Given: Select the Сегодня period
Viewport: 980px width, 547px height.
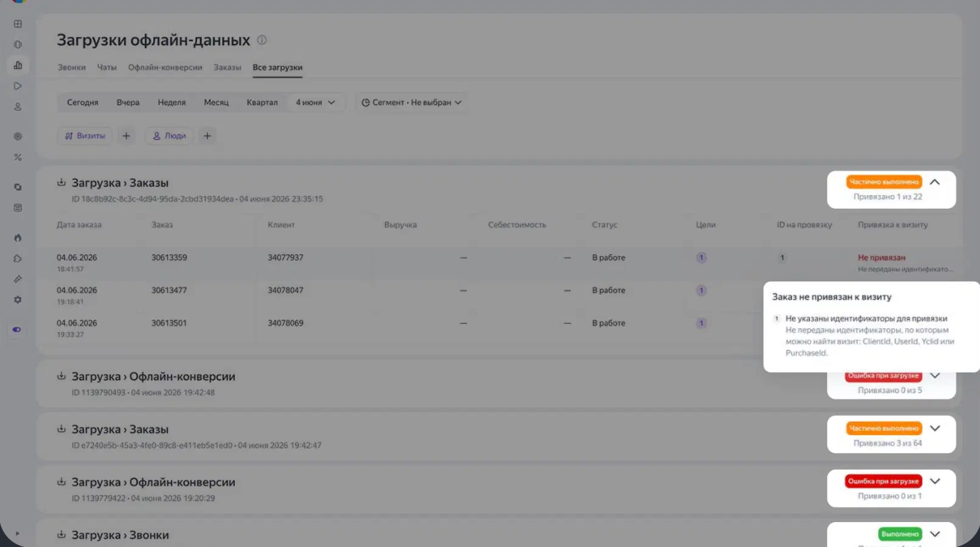Looking at the screenshot, I should (83, 103).
